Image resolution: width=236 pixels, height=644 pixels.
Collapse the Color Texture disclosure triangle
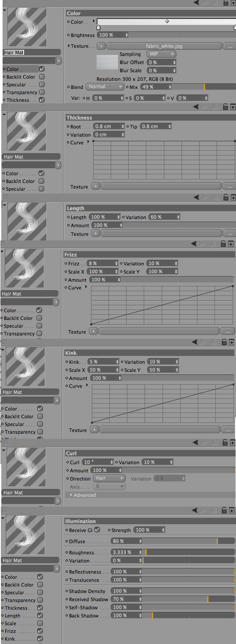tap(69, 46)
